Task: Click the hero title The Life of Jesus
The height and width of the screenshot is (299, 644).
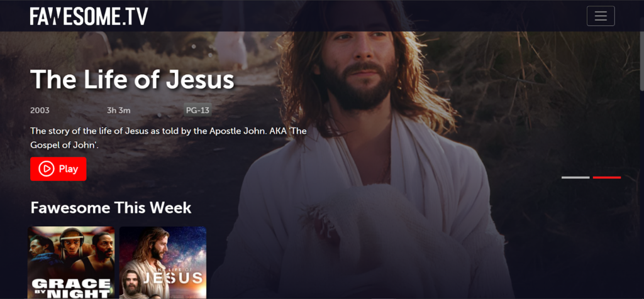Action: coord(132,79)
